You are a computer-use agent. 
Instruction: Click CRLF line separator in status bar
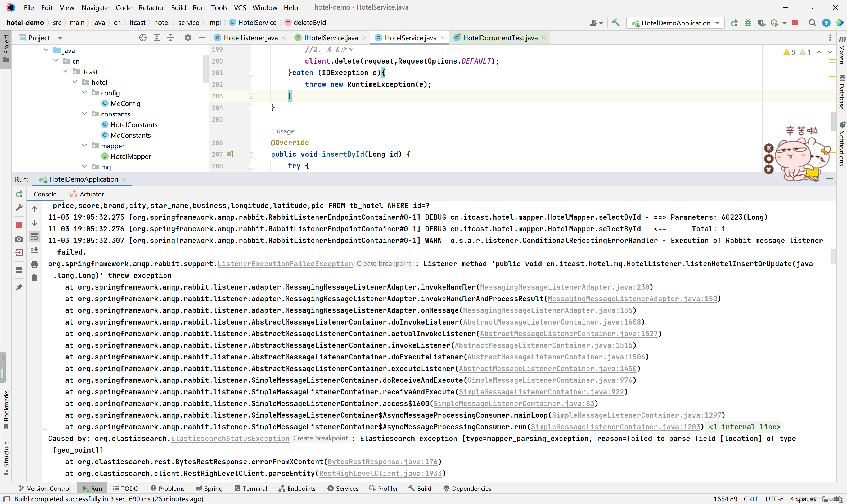751,499
